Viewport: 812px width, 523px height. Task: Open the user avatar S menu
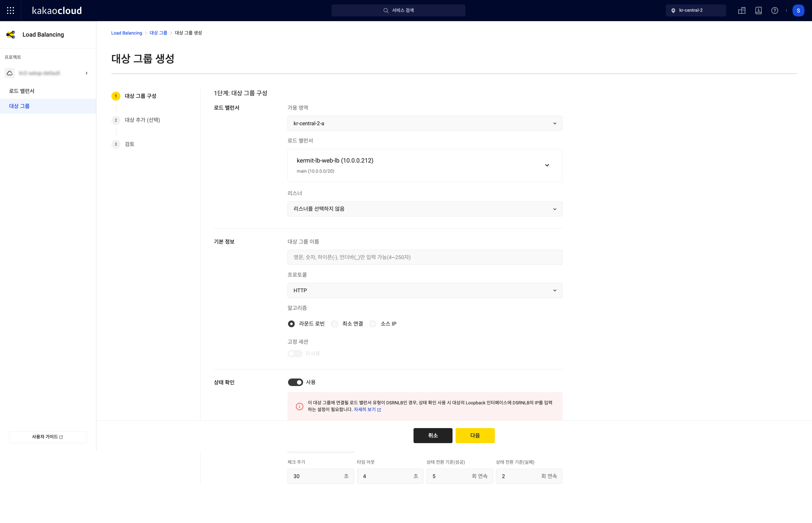tap(798, 11)
